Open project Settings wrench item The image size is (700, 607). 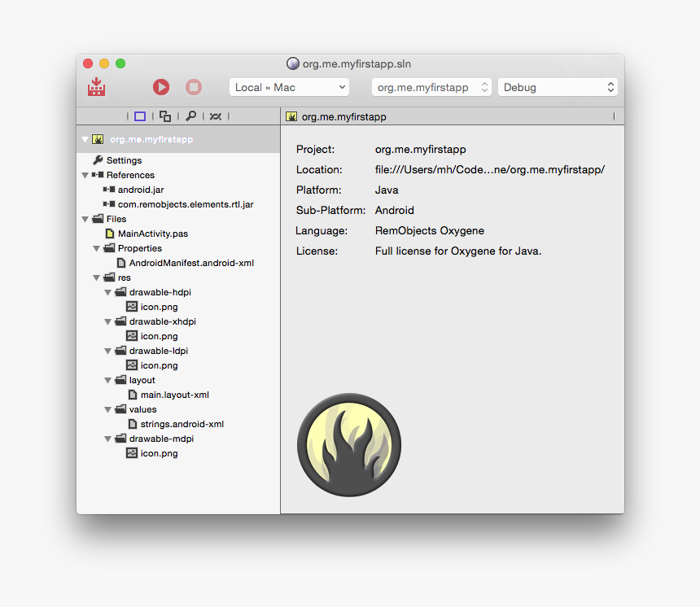tap(117, 160)
